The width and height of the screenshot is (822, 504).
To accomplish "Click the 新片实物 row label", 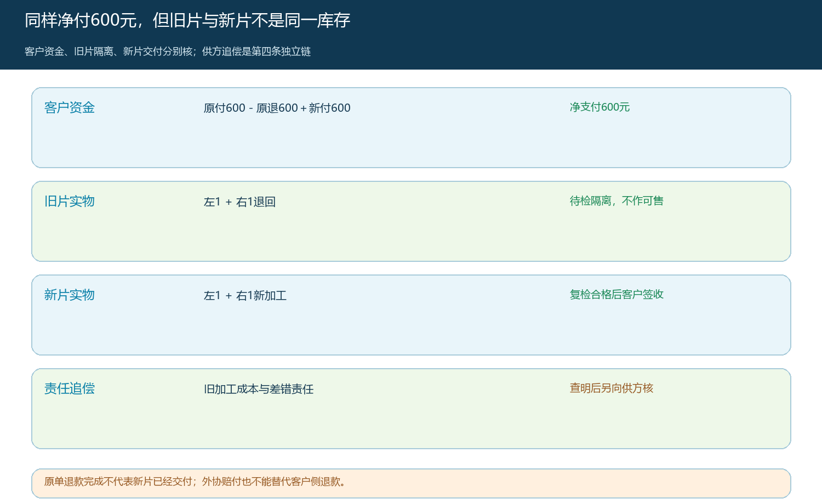I will point(70,295).
